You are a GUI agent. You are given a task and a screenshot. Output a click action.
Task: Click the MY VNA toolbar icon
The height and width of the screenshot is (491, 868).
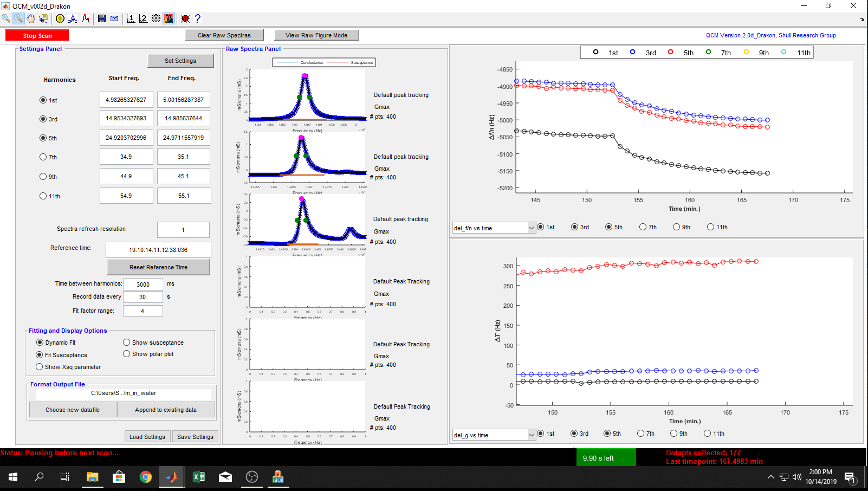[x=169, y=18]
